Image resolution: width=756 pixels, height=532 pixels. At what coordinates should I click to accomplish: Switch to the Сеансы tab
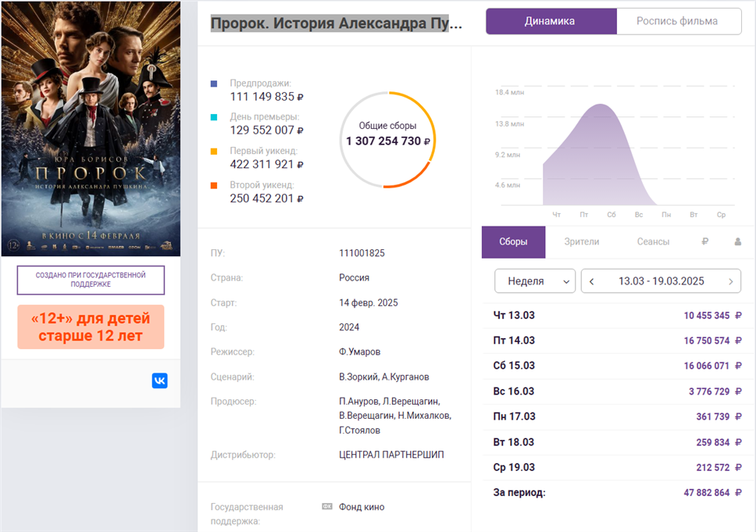654,241
